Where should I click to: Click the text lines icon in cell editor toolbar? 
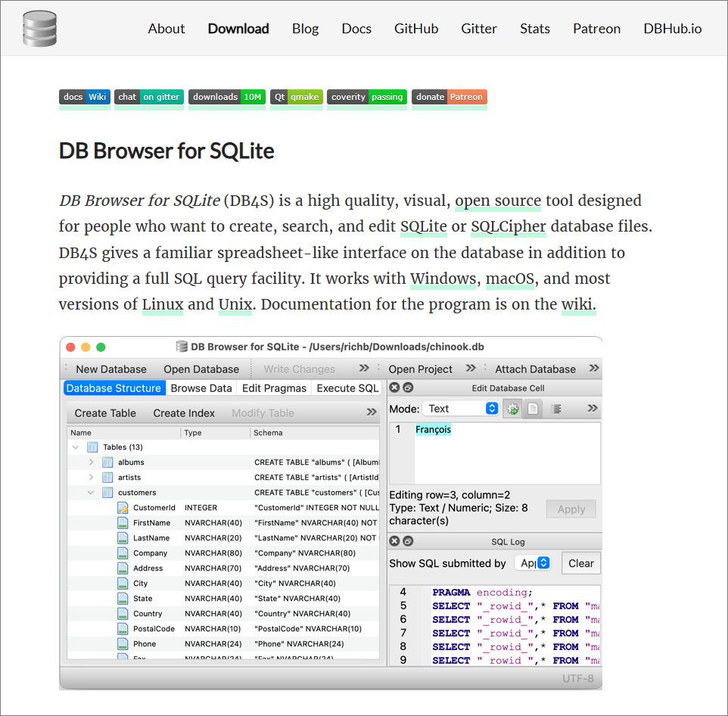click(555, 409)
